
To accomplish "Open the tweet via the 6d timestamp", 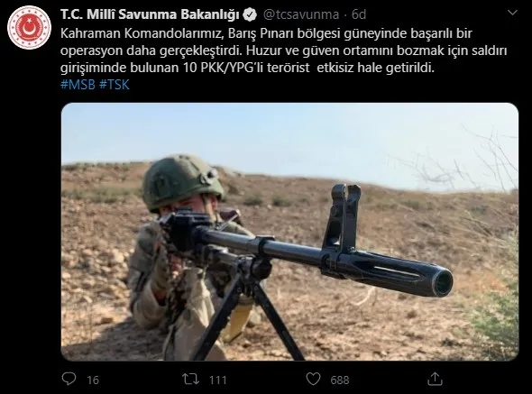I will point(359,14).
